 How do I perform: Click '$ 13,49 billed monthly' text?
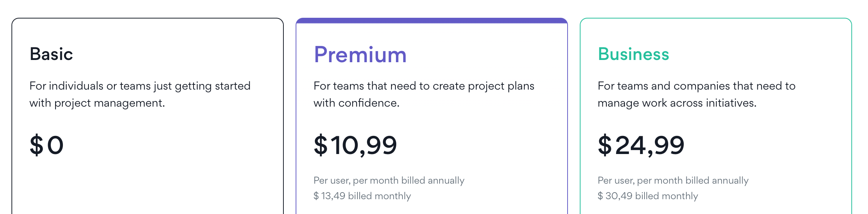pyautogui.click(x=362, y=196)
